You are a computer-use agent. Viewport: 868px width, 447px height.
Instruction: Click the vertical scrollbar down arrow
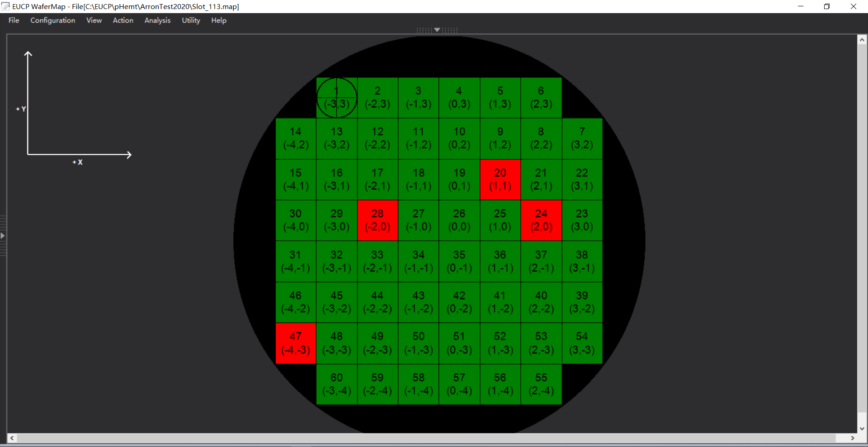point(862,428)
